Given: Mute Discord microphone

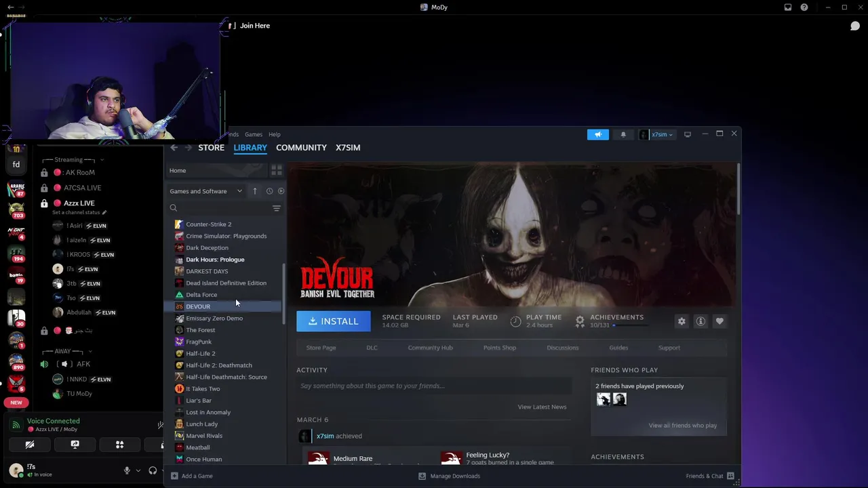Looking at the screenshot, I should (x=127, y=470).
